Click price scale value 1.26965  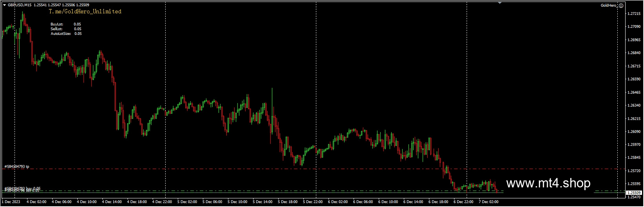634,40
